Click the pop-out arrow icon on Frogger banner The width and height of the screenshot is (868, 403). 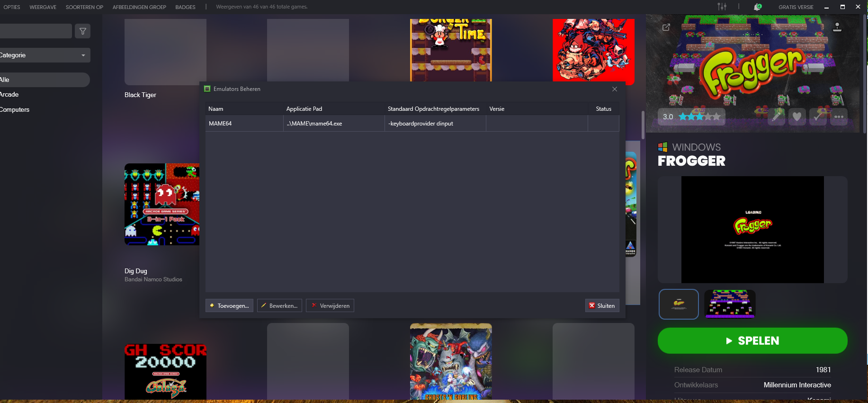click(x=666, y=27)
